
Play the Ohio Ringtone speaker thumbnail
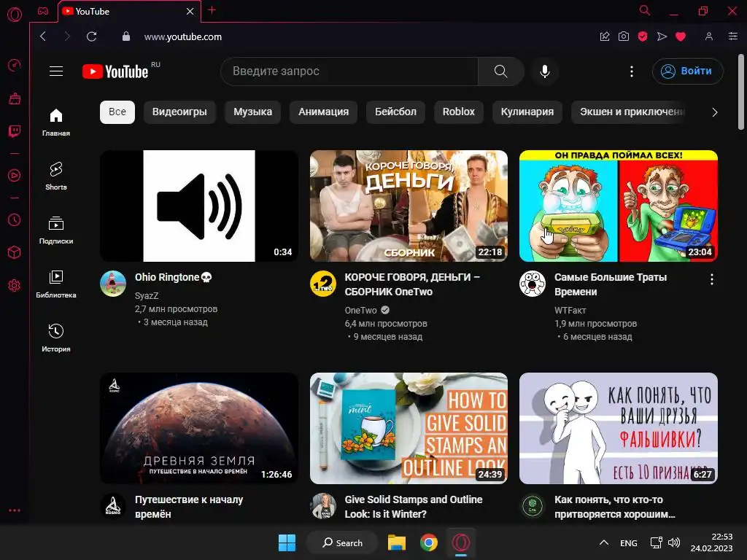click(x=199, y=206)
